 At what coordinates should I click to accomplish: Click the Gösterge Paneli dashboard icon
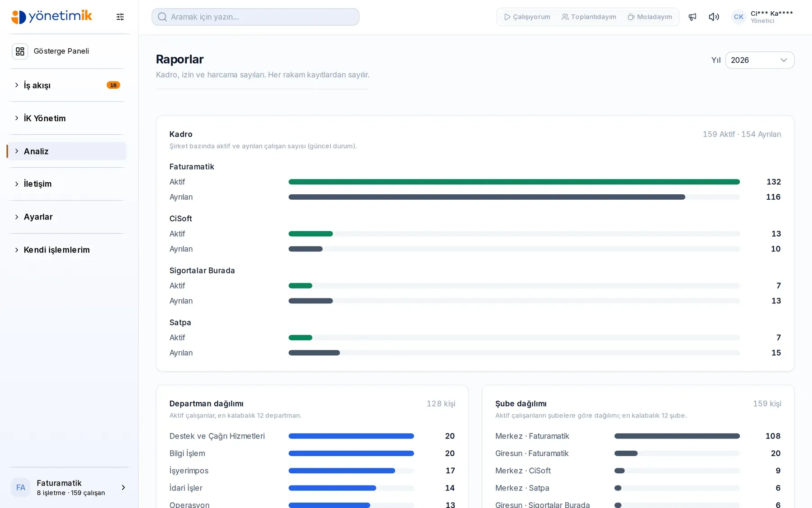[20, 51]
